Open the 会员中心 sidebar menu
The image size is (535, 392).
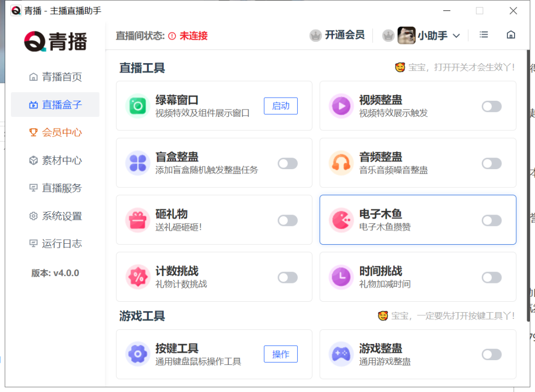point(55,133)
